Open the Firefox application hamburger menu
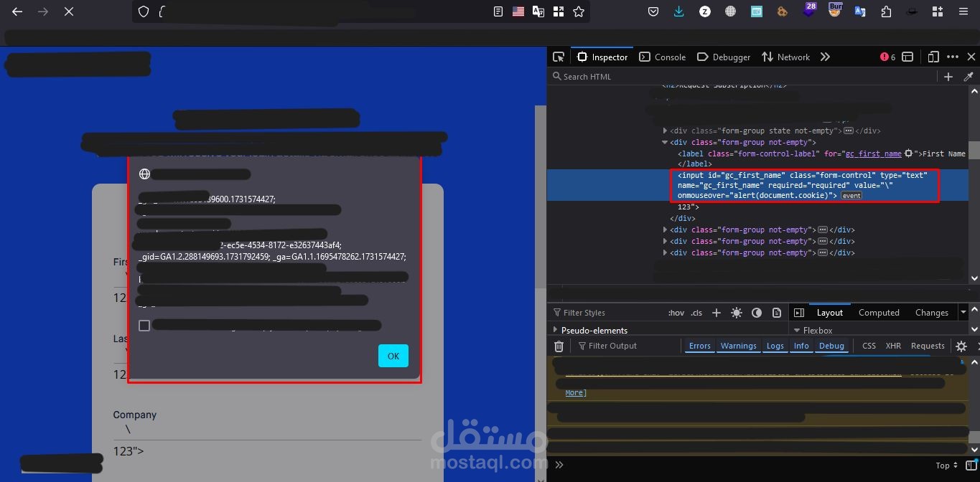Viewport: 980px width, 482px height. point(963,11)
